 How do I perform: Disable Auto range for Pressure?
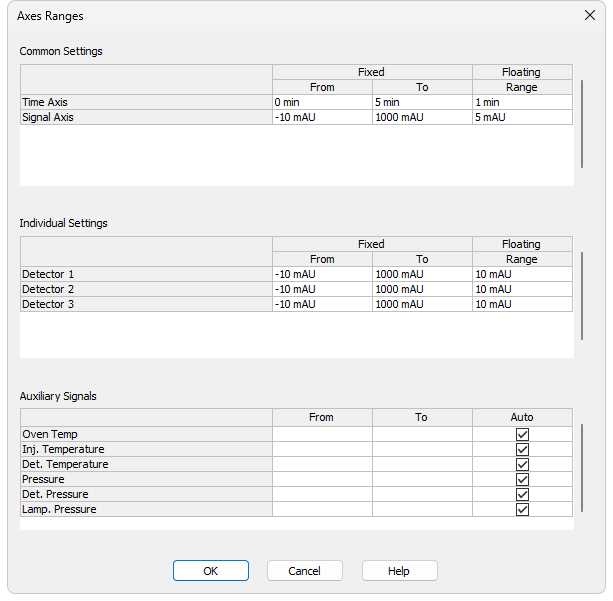point(522,479)
